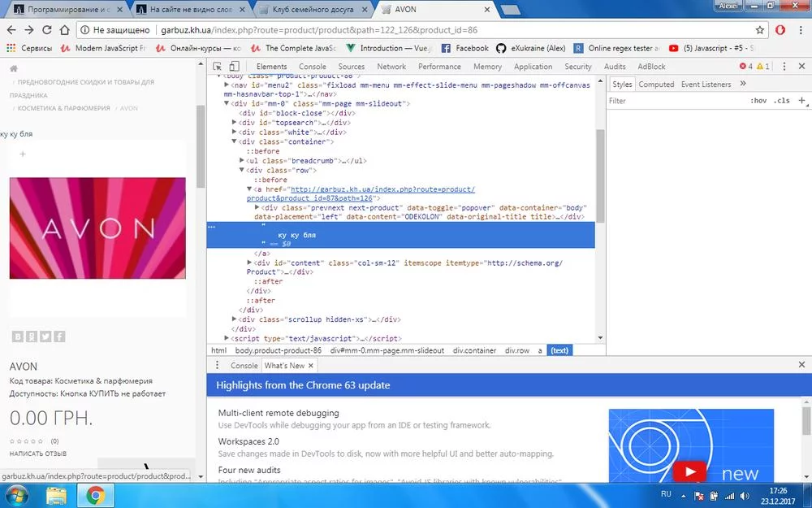
Task: Click the НАПИСАТЬ ОТЗЫВ link
Action: [38, 454]
